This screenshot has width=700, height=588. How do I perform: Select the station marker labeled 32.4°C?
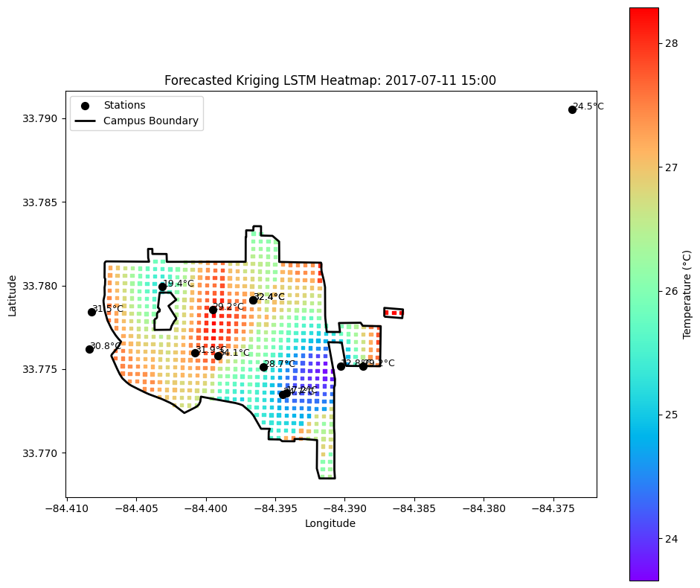point(253,300)
